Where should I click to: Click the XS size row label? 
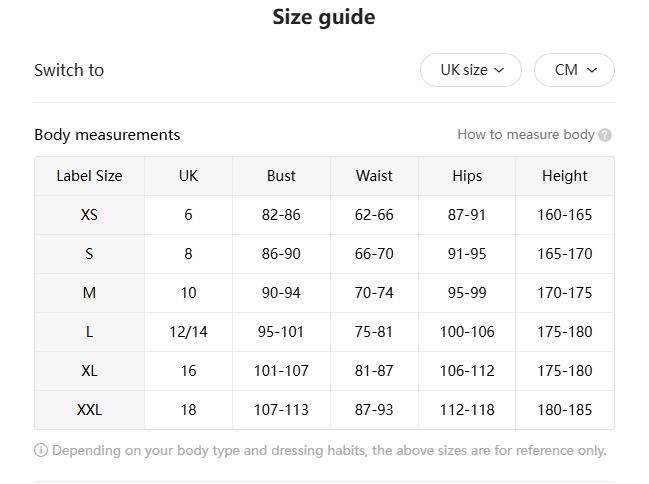89,215
